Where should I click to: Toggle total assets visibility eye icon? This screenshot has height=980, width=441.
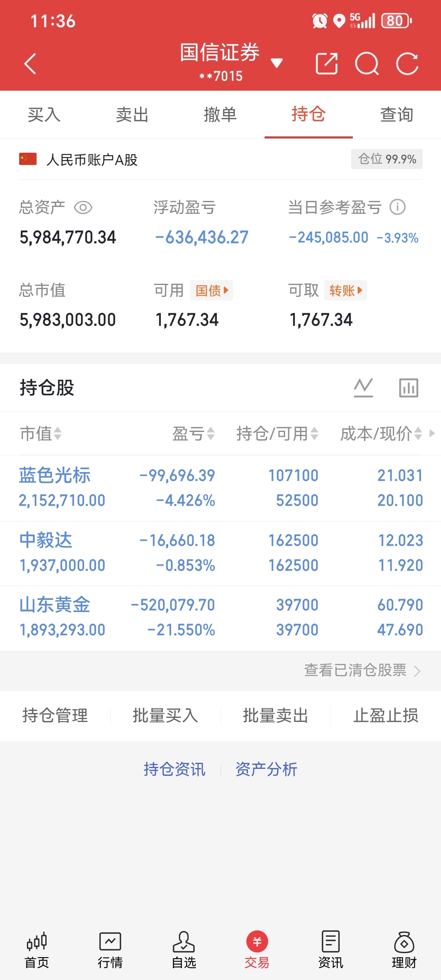[83, 207]
